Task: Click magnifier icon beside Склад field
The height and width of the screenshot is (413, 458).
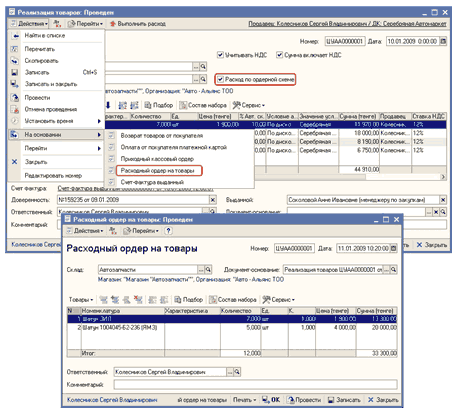Action: coord(208,269)
